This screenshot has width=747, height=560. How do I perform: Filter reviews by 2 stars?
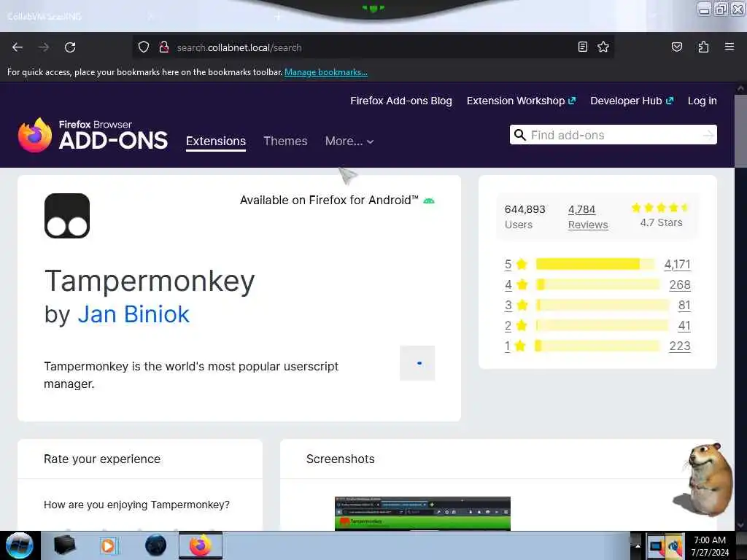(516, 325)
